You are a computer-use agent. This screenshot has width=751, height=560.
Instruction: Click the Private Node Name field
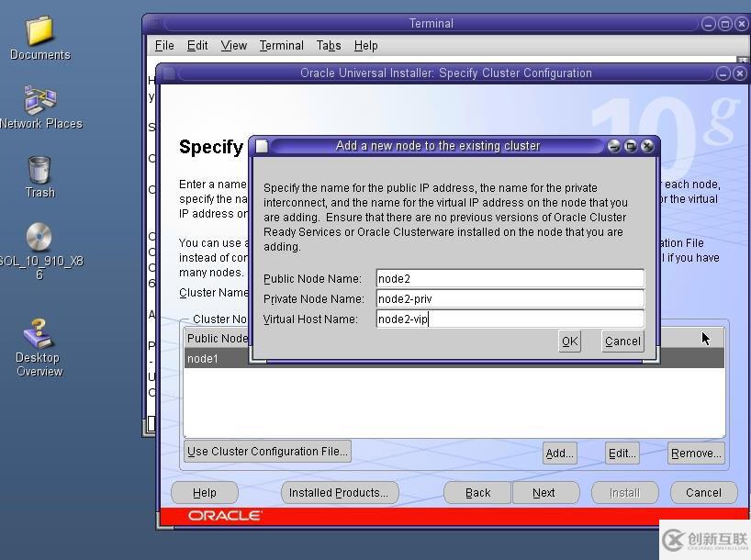point(510,299)
